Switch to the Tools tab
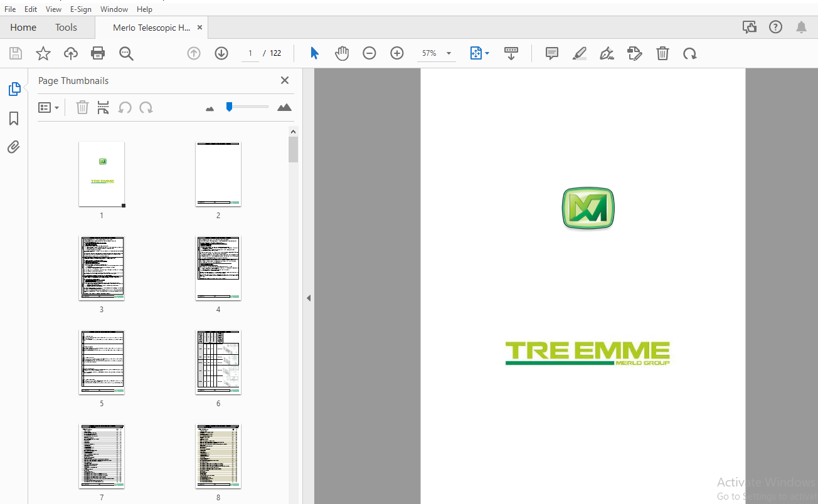This screenshot has width=818, height=504. click(66, 28)
